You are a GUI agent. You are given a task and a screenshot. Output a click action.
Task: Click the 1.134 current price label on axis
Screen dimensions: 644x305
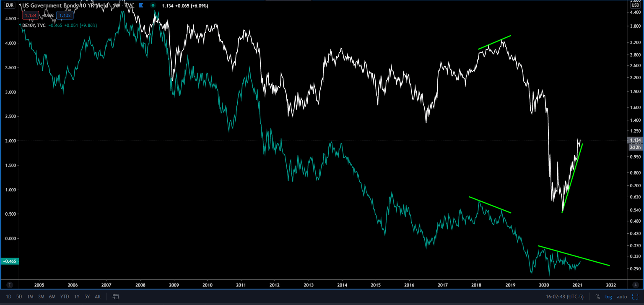click(635, 140)
